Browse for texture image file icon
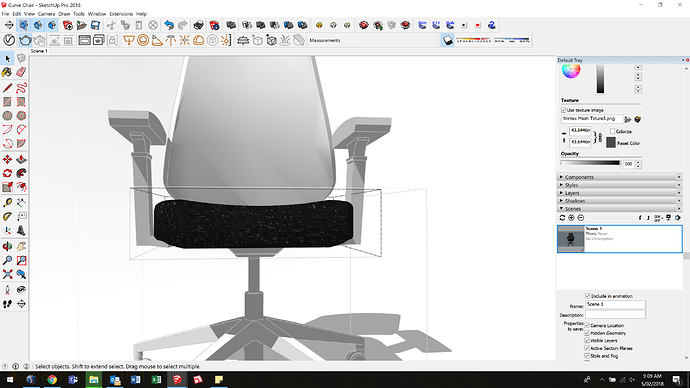The image size is (690, 388). pos(628,119)
